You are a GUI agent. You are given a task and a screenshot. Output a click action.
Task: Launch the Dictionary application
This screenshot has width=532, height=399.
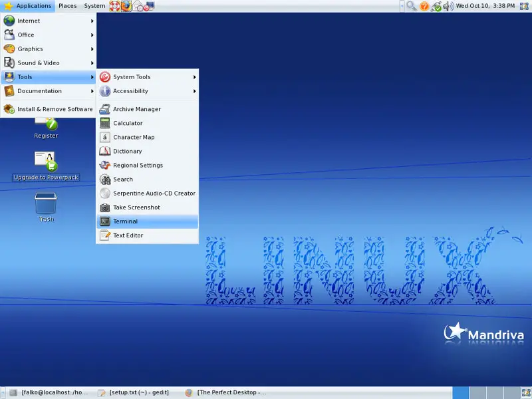pos(147,152)
